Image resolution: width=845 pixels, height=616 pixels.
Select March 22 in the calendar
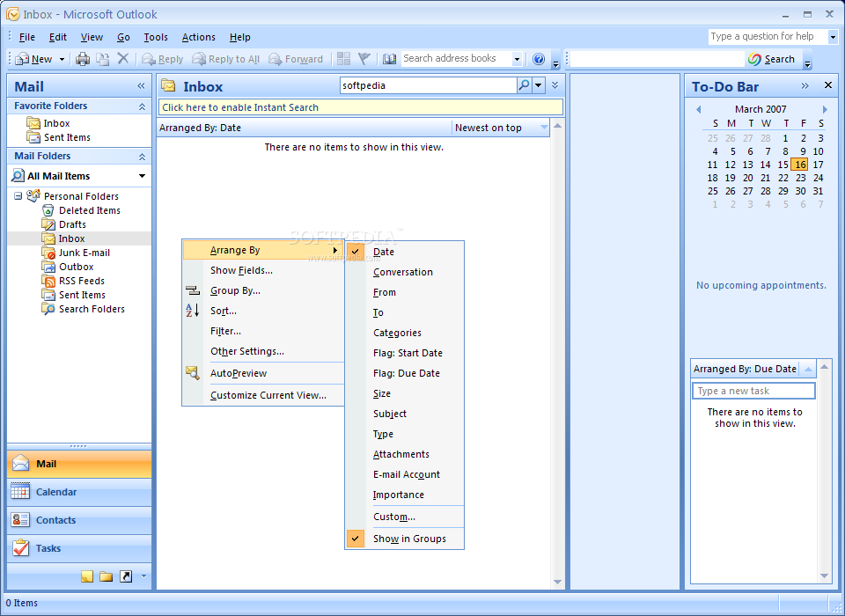pyautogui.click(x=783, y=178)
